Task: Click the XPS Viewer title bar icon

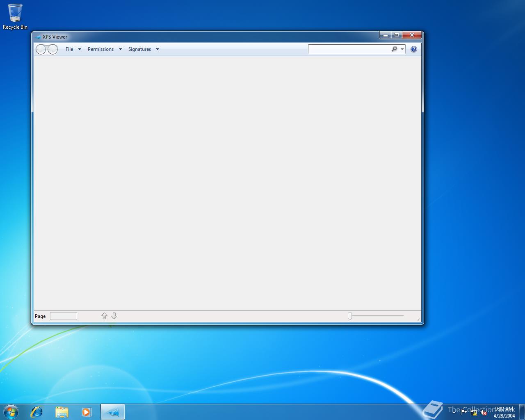Action: pyautogui.click(x=38, y=37)
